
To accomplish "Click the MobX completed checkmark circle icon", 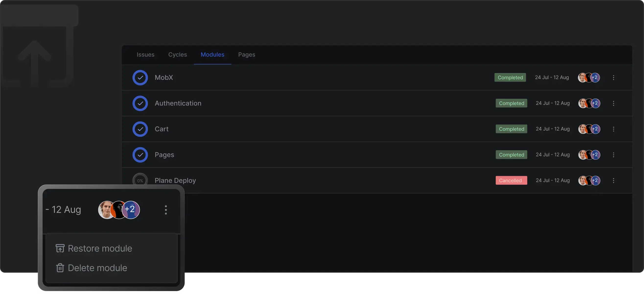I will (140, 78).
